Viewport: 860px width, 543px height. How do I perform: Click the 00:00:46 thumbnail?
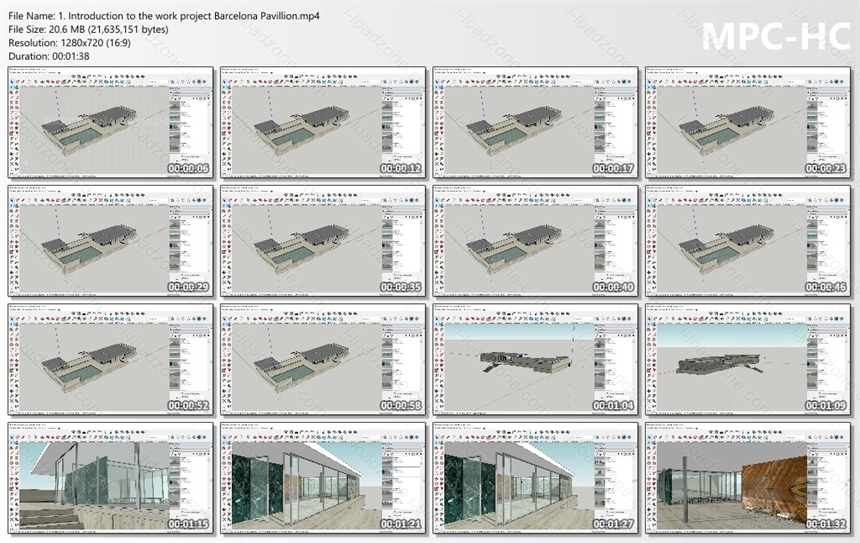click(748, 241)
